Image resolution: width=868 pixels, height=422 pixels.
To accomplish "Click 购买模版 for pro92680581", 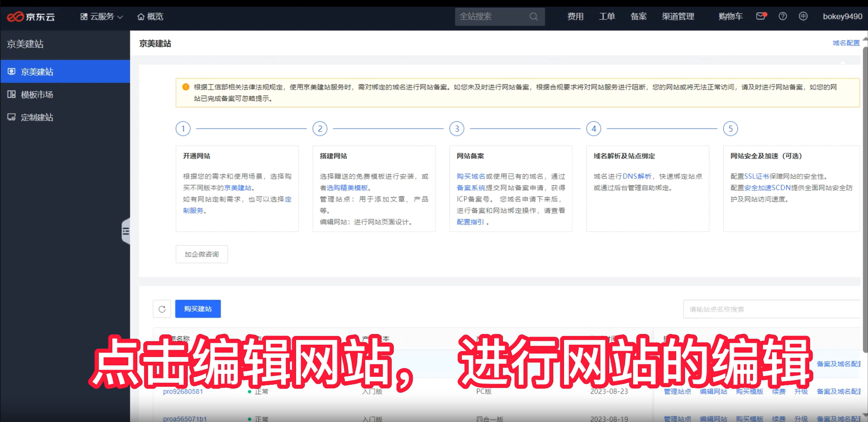I will 749,392.
